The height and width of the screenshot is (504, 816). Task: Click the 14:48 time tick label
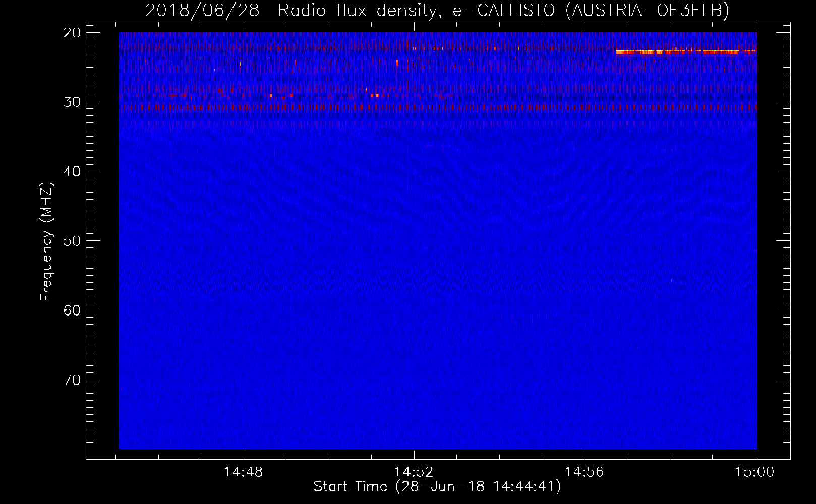coord(244,472)
